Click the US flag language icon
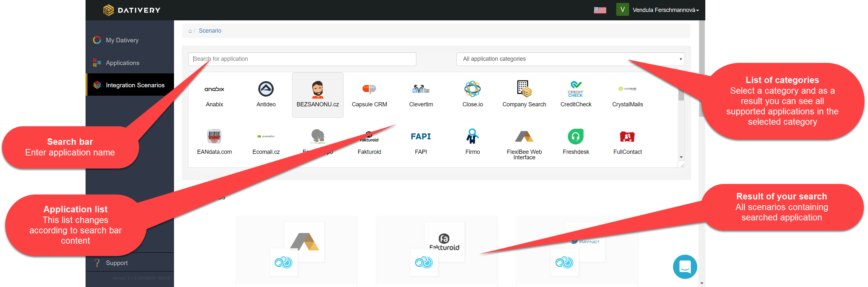The width and height of the screenshot is (868, 287). (600, 10)
